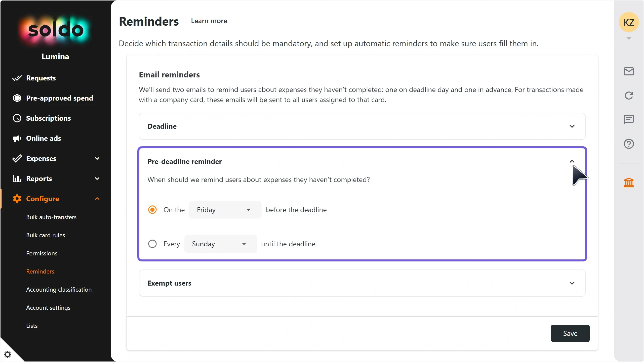Click the gear icon in bottom-left corner
The width and height of the screenshot is (644, 362).
pos(8,354)
